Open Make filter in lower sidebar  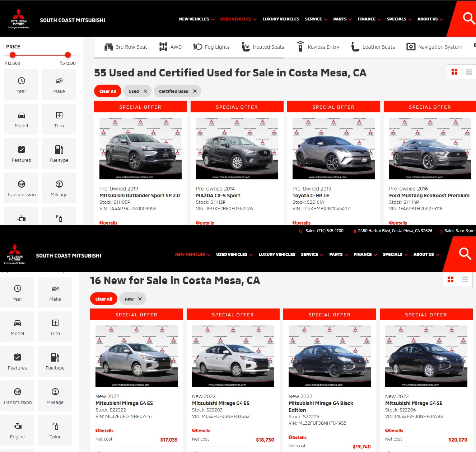[55, 292]
